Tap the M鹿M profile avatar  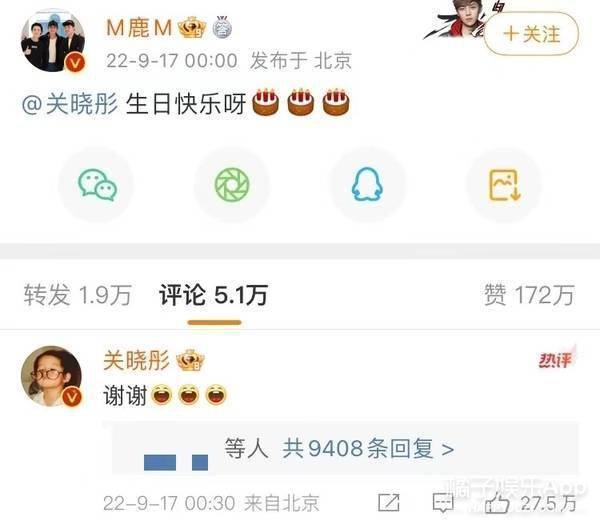coord(53,41)
